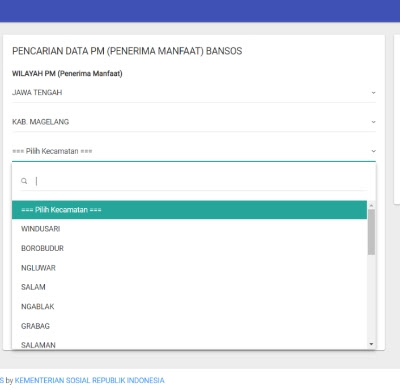Screen dimensions: 400x390
Task: Click the list scrollbar down arrow
Action: (371, 344)
